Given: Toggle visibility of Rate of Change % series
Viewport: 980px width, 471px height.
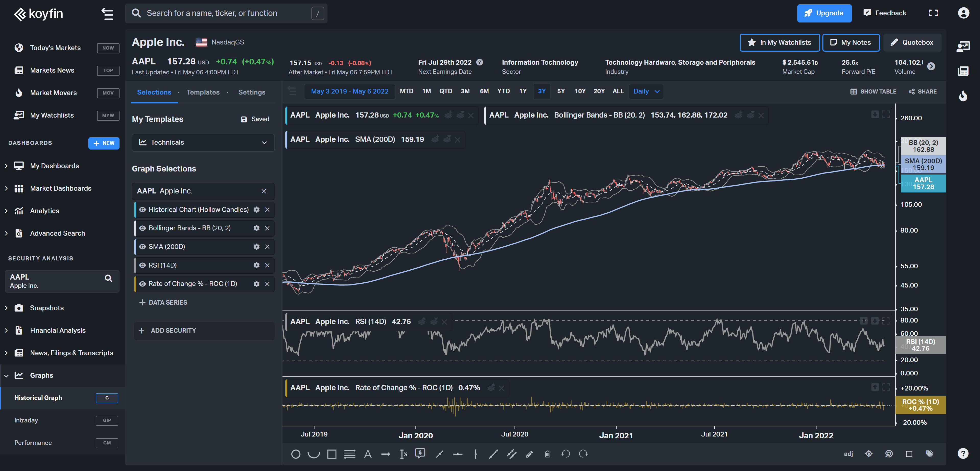Looking at the screenshot, I should [143, 284].
